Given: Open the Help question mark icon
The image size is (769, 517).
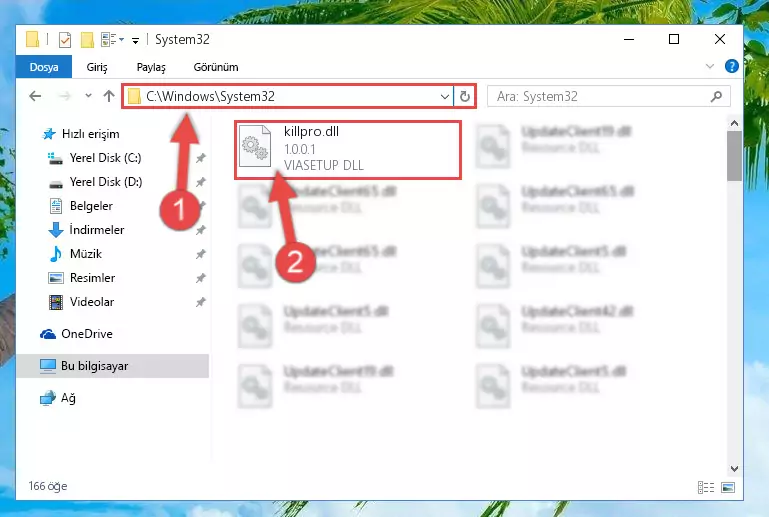Looking at the screenshot, I should 731,66.
